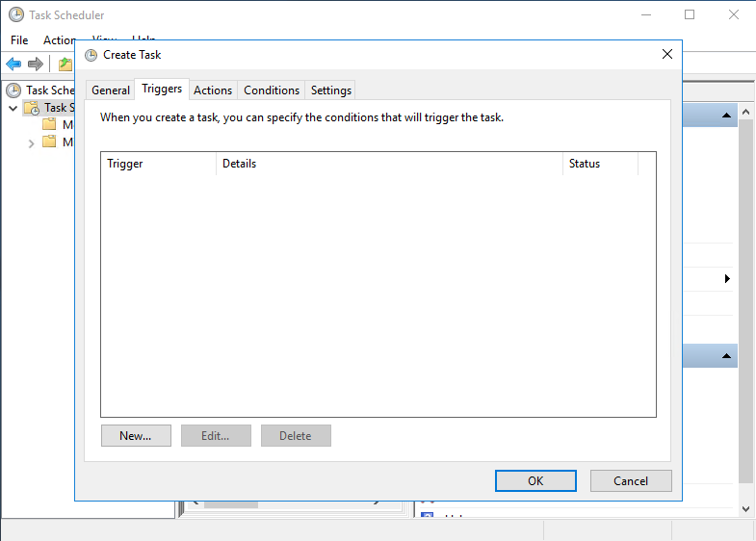
Task: Collapse the top Actions pane section
Action: coord(726,116)
